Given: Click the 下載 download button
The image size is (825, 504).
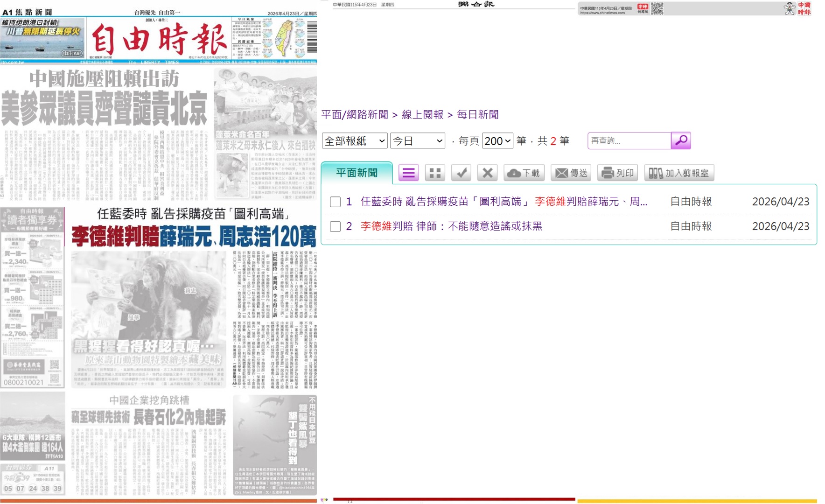Looking at the screenshot, I should 524,173.
